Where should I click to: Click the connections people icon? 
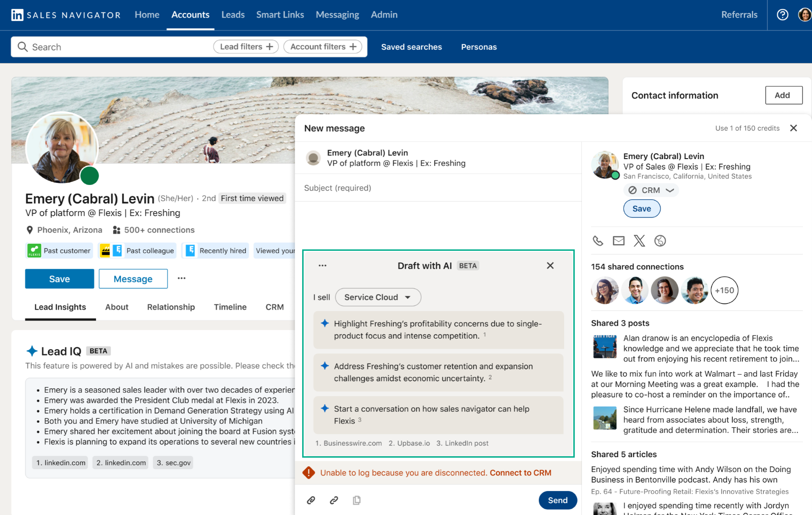coord(116,230)
